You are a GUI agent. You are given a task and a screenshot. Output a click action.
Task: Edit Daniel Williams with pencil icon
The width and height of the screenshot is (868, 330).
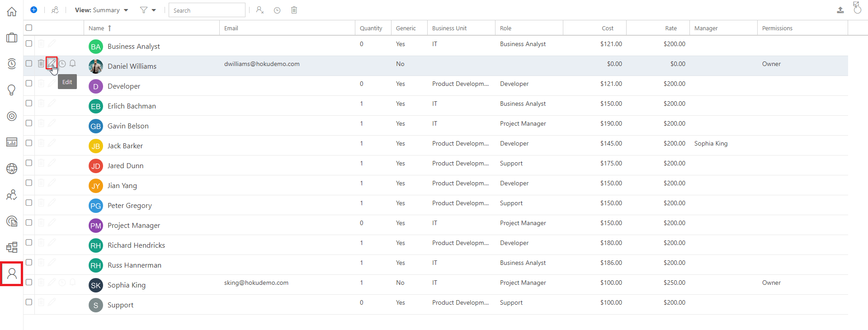[x=52, y=63]
